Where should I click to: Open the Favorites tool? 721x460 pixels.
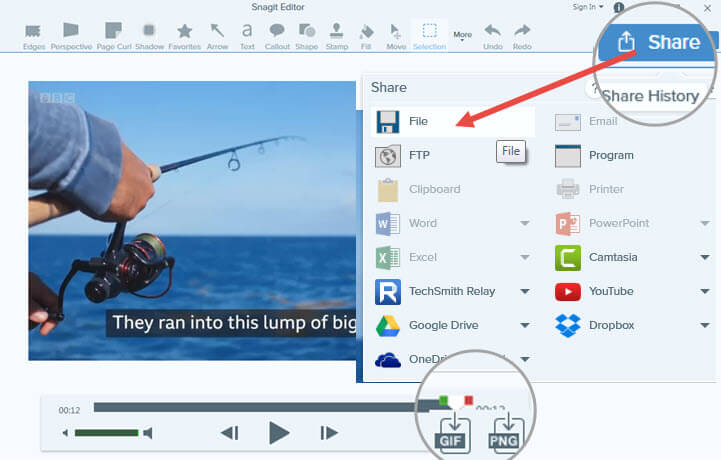[184, 37]
